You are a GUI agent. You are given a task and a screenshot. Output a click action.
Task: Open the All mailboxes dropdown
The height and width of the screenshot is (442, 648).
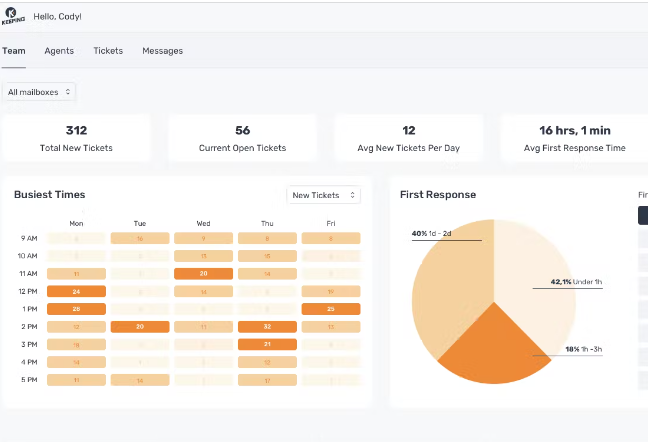39,92
